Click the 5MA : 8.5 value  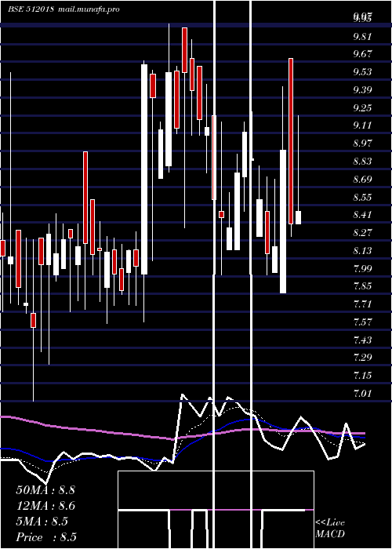[x=42, y=522]
